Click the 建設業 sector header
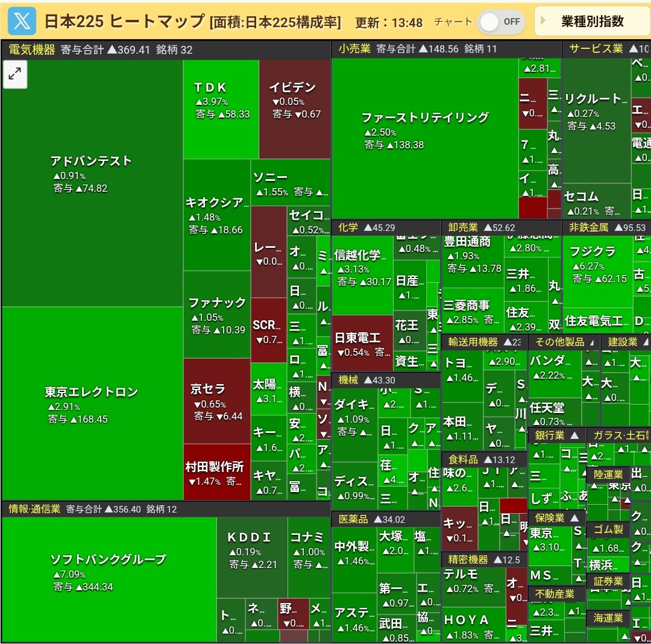The image size is (651, 644). (626, 342)
